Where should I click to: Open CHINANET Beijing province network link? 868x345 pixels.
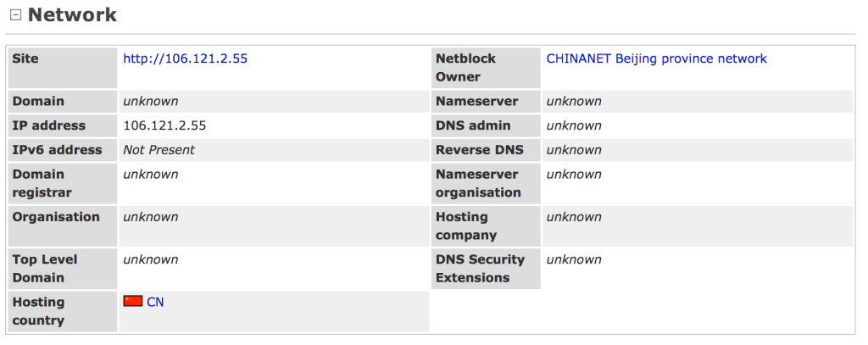coord(656,58)
